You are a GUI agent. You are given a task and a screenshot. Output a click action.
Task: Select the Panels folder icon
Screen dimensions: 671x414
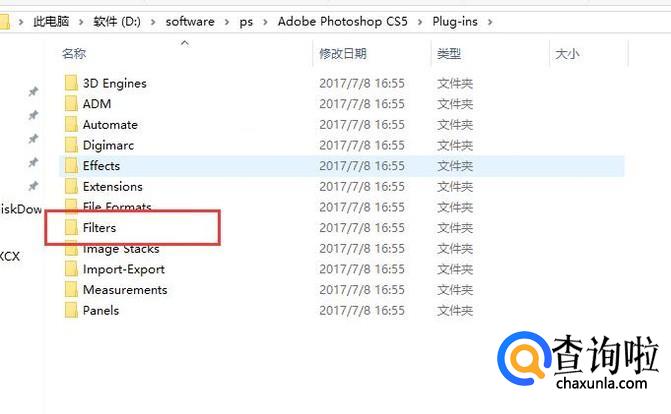tap(71, 310)
